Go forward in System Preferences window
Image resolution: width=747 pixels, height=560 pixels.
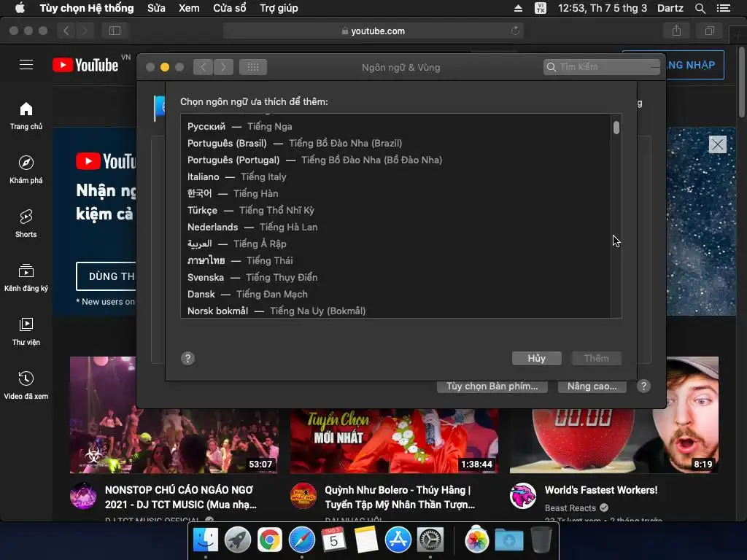tap(224, 67)
